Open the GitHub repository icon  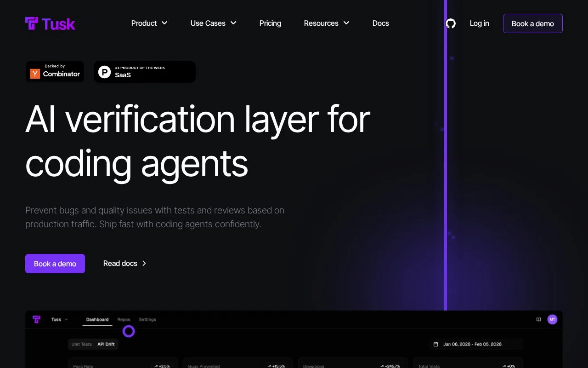point(451,23)
